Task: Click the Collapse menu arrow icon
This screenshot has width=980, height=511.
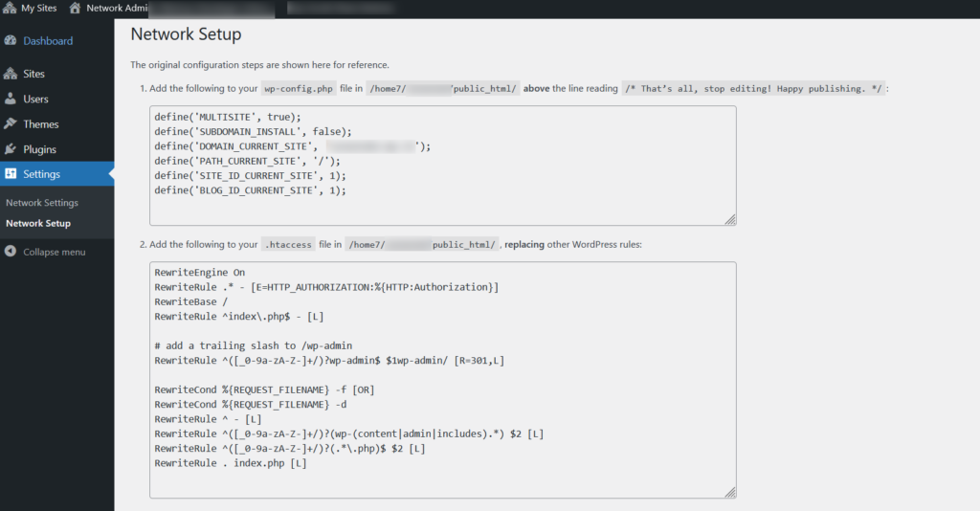Action: pos(10,251)
